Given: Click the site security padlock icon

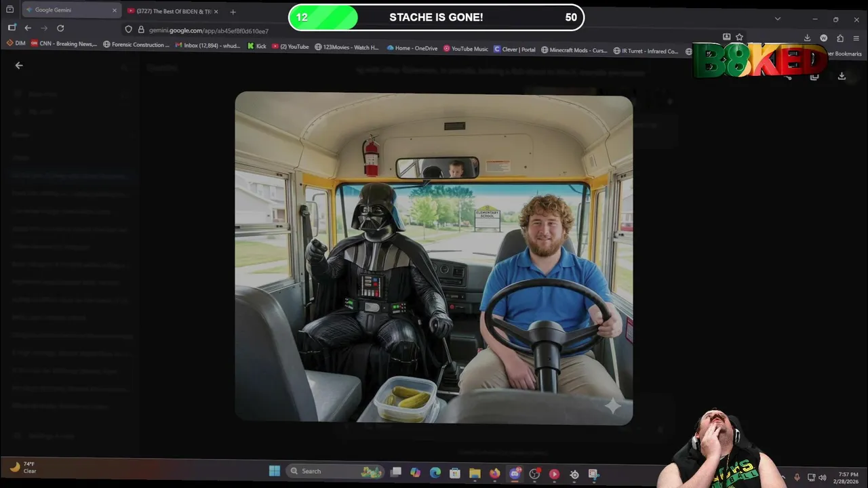Looking at the screenshot, I should 141,30.
